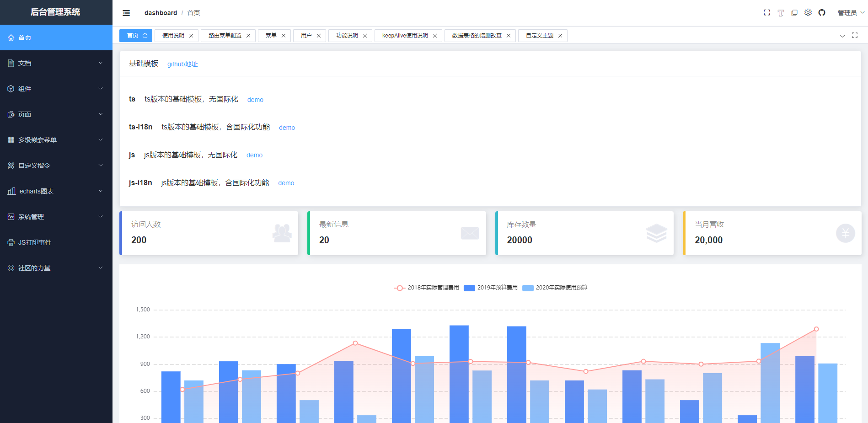This screenshot has height=423, width=868.
Task: Close the 功能说明 tab
Action: coord(365,36)
